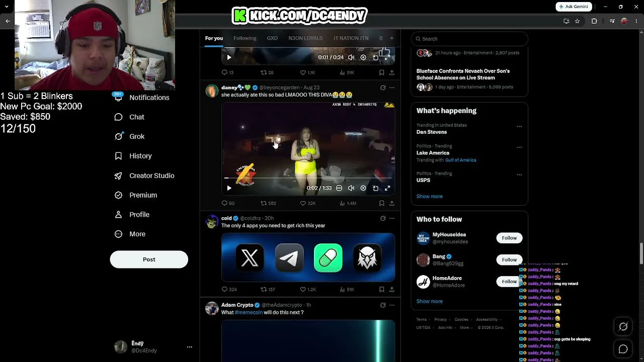Open the JT NATION JTN tab

pos(351,38)
